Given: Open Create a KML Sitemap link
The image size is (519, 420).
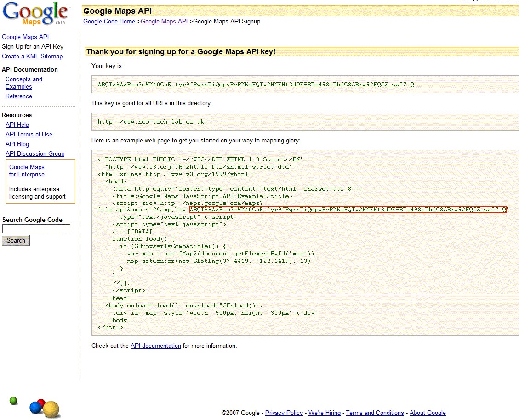Looking at the screenshot, I should coord(32,56).
